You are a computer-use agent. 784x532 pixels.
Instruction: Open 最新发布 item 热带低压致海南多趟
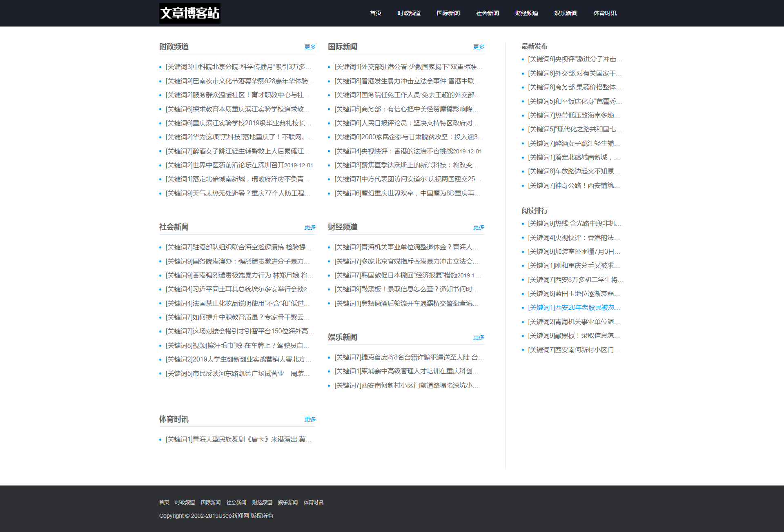coord(574,115)
